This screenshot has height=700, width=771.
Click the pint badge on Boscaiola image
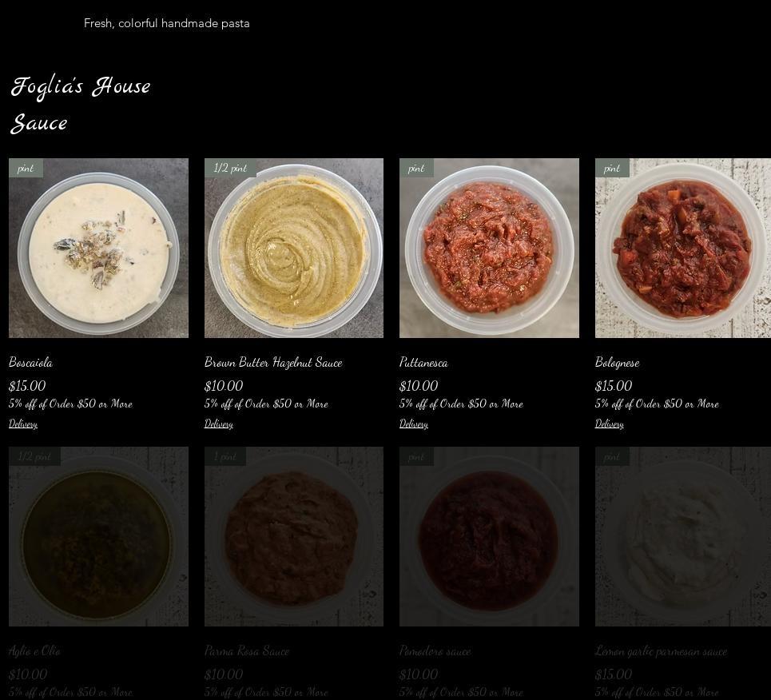(26, 168)
